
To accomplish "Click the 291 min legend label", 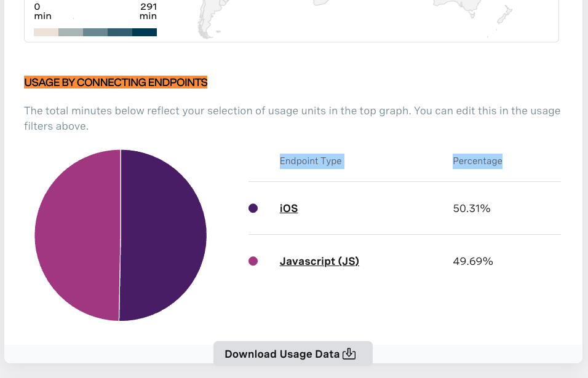I will (148, 11).
